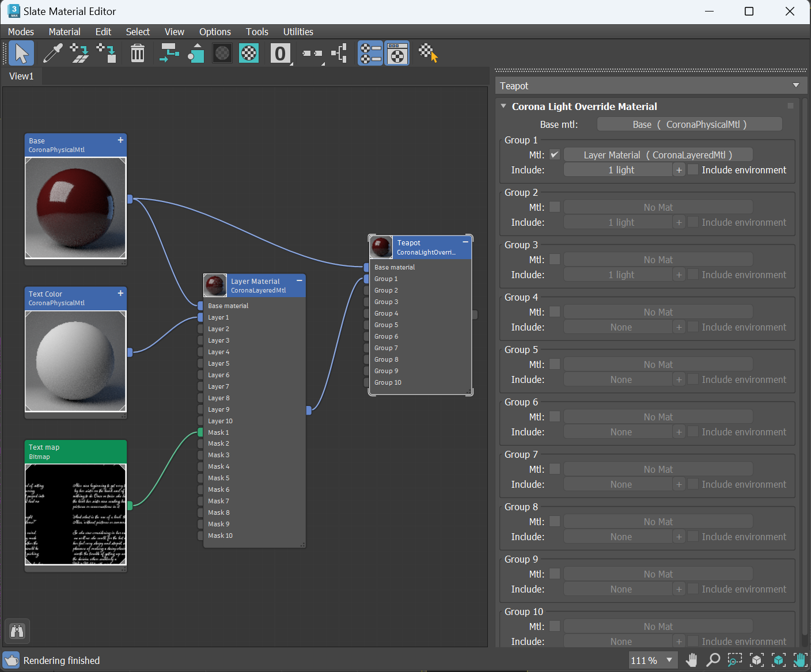Open the Material menu
The width and height of the screenshot is (811, 672).
(65, 32)
